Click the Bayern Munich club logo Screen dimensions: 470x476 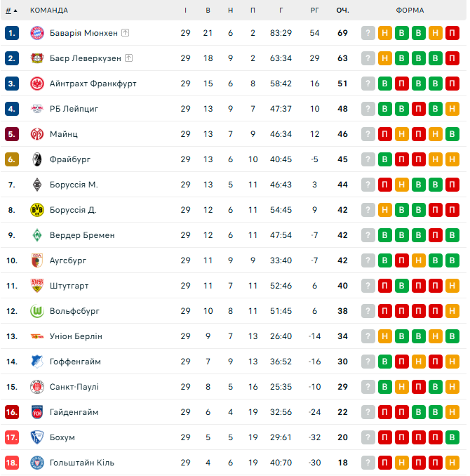point(37,33)
